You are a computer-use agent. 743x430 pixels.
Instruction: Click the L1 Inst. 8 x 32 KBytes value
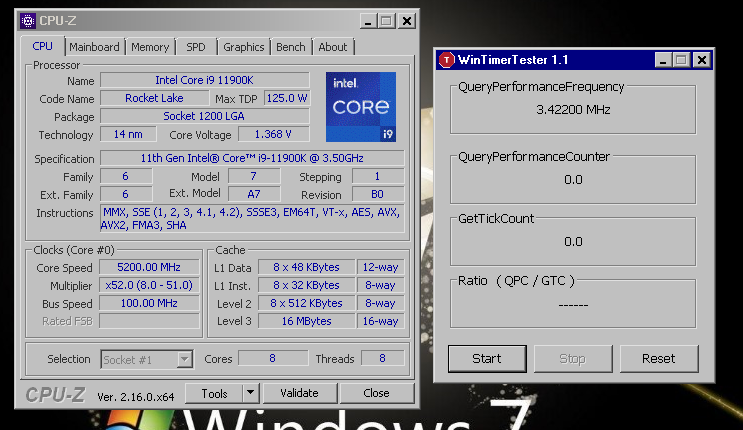click(307, 285)
